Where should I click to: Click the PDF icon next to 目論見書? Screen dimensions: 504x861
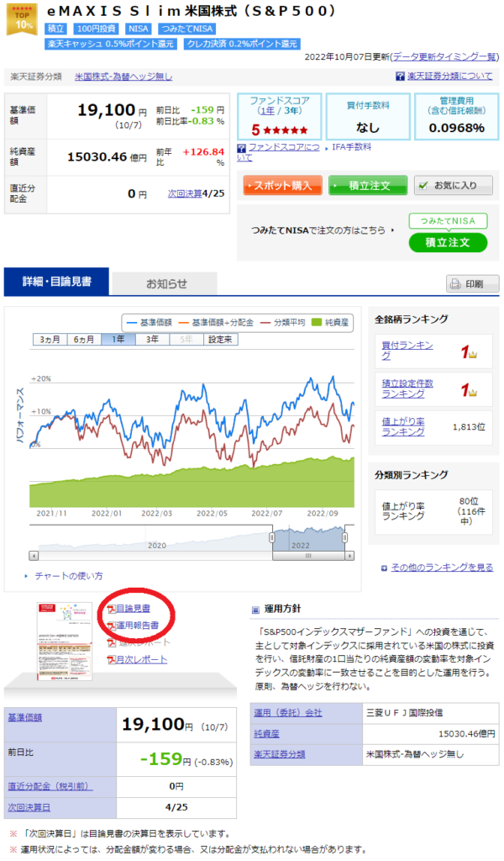tap(112, 609)
